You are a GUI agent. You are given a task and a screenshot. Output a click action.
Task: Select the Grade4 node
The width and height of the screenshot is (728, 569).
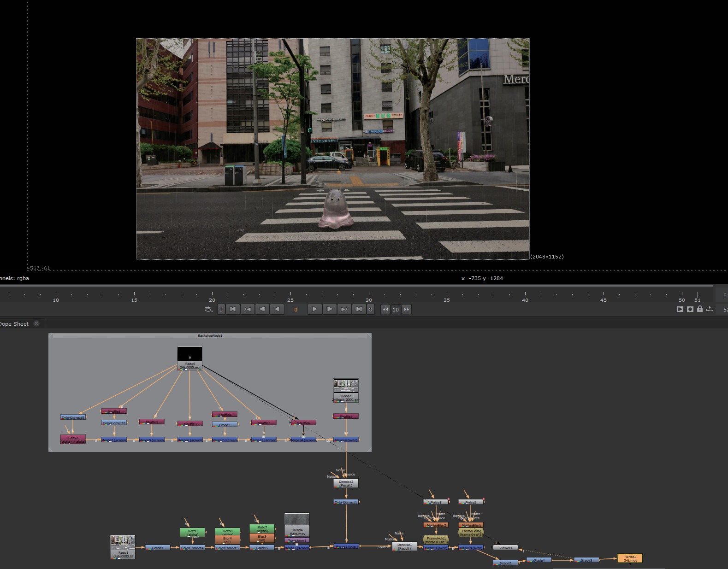[x=539, y=560]
